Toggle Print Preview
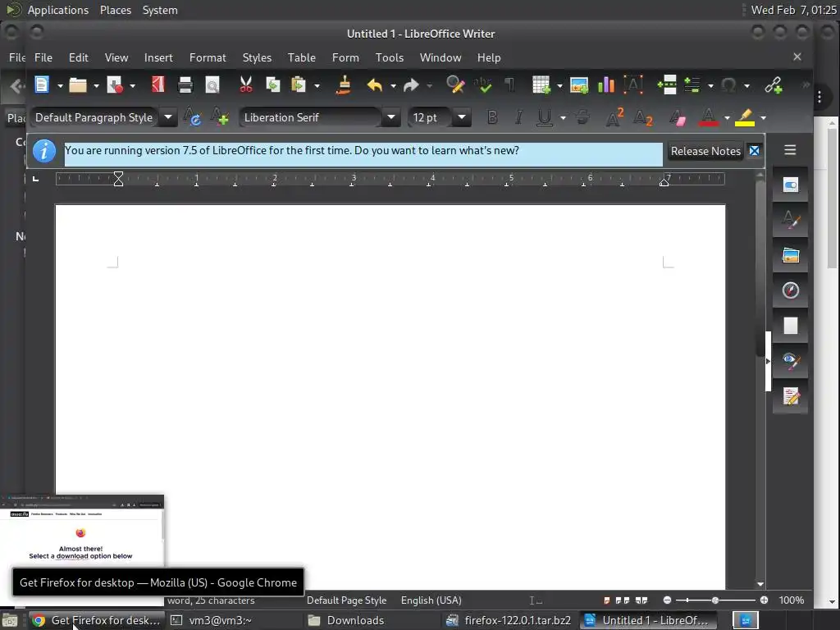Image resolution: width=840 pixels, height=630 pixels. [x=212, y=84]
